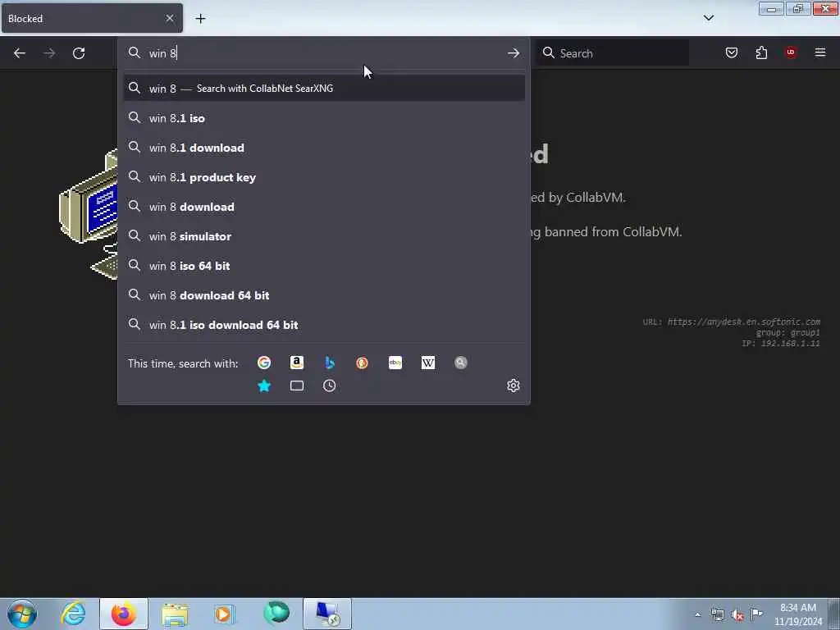Show hidden tray icons arrow
This screenshot has width=840, height=630.
(697, 615)
